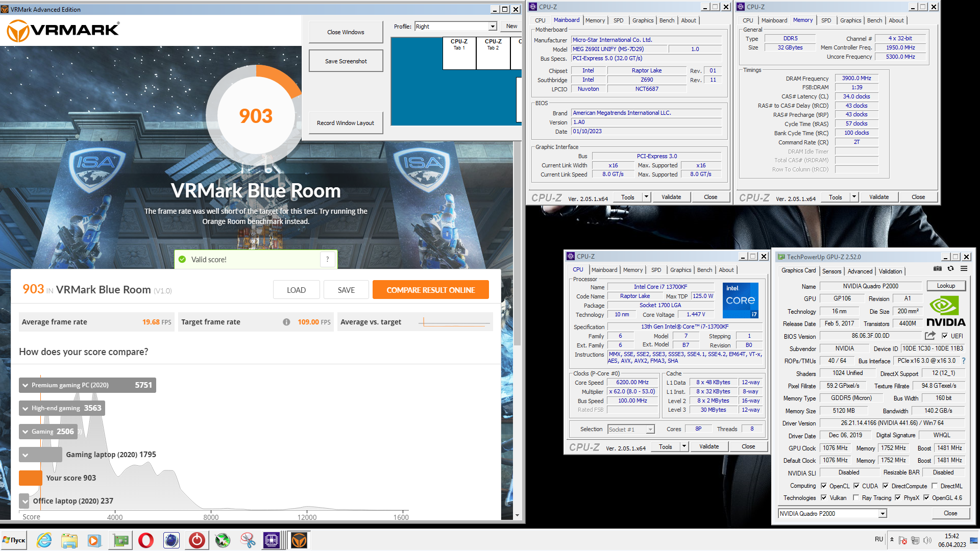
Task: Click the target frame rate info icon
Action: [286, 322]
